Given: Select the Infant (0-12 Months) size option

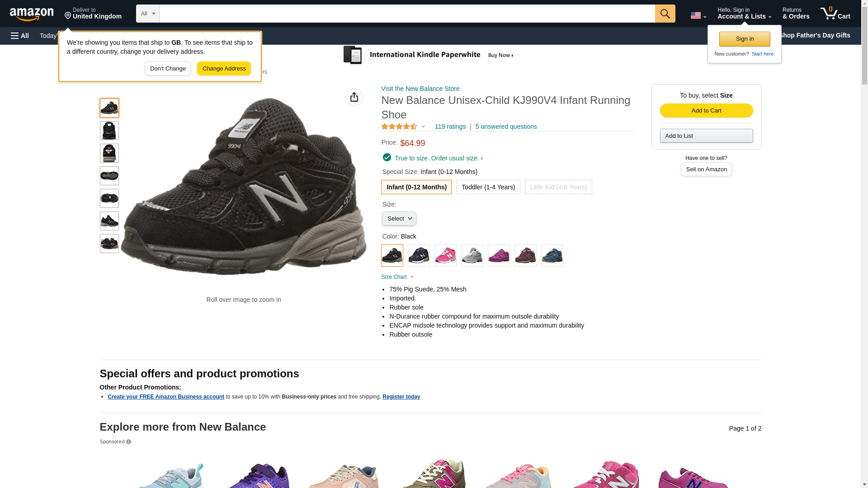Looking at the screenshot, I should pyautogui.click(x=416, y=187).
